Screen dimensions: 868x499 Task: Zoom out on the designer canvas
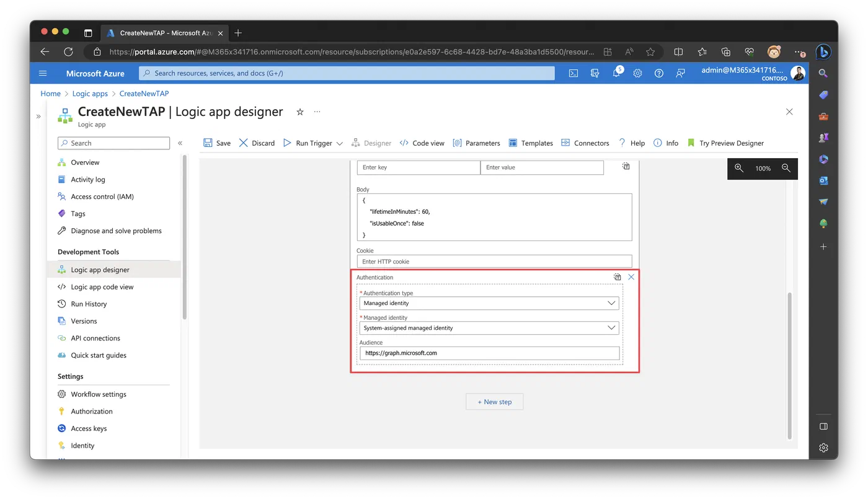786,168
